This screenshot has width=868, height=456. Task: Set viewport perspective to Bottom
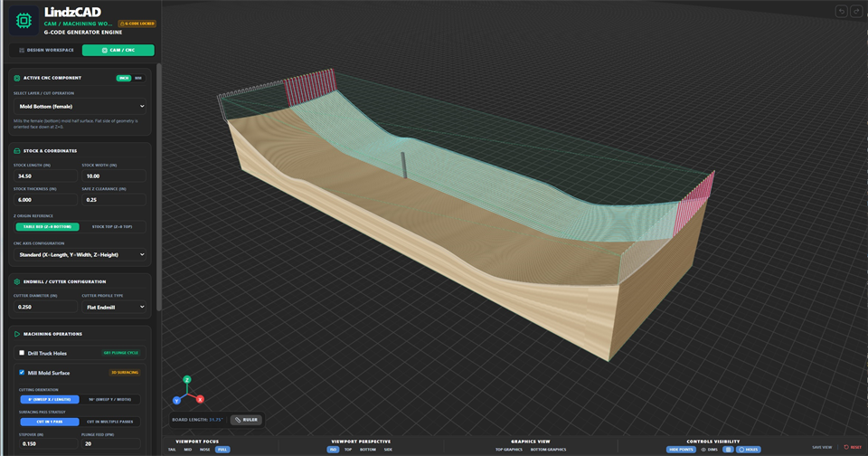coord(368,450)
